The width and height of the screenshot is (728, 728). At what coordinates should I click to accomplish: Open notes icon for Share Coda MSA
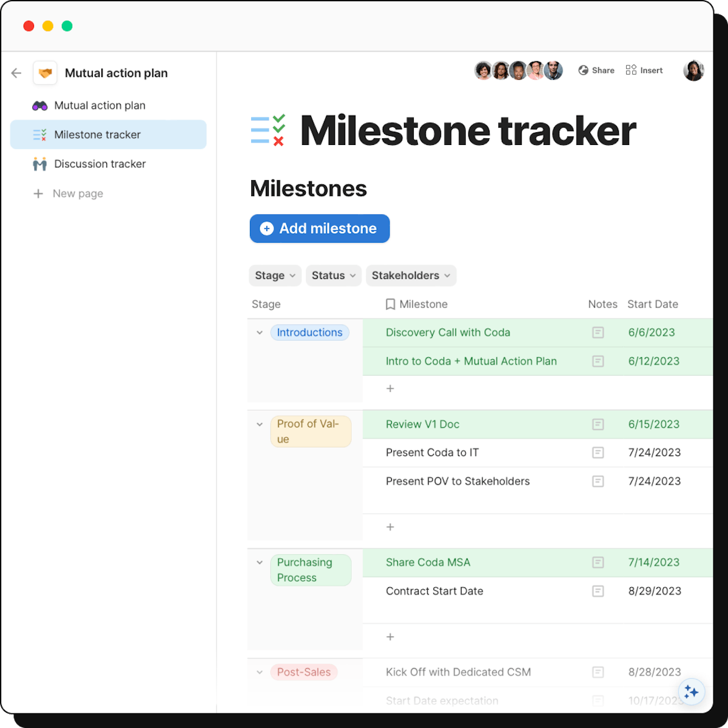click(598, 562)
